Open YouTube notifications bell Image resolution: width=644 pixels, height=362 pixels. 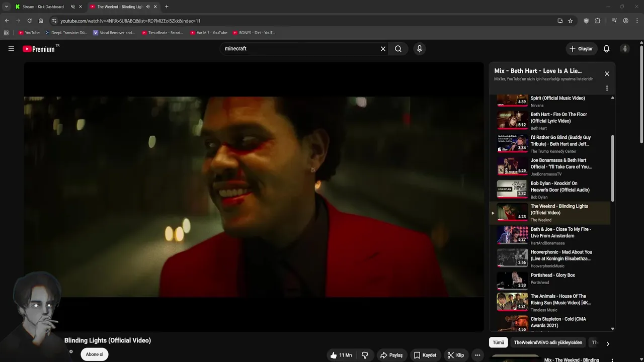[606, 49]
